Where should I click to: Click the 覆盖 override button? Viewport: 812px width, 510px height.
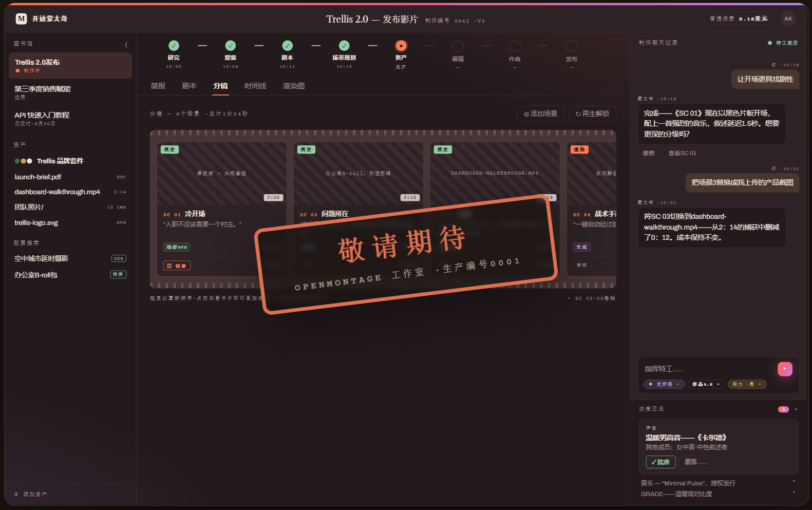(x=696, y=462)
